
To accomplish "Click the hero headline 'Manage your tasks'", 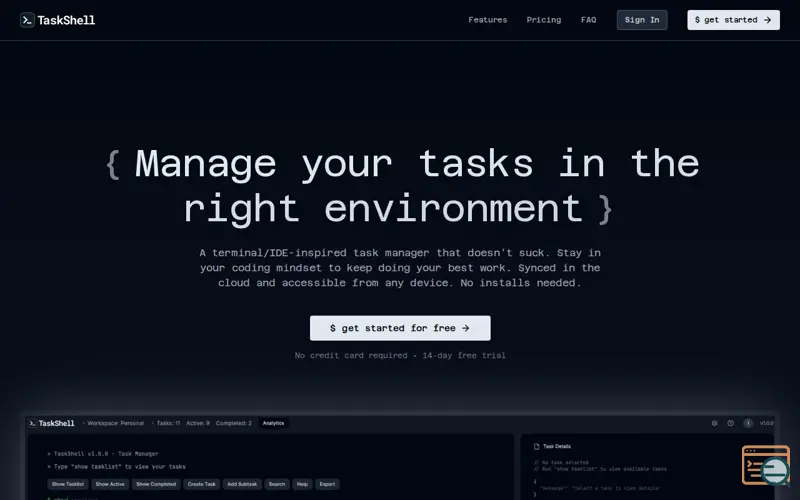I will coord(334,164).
